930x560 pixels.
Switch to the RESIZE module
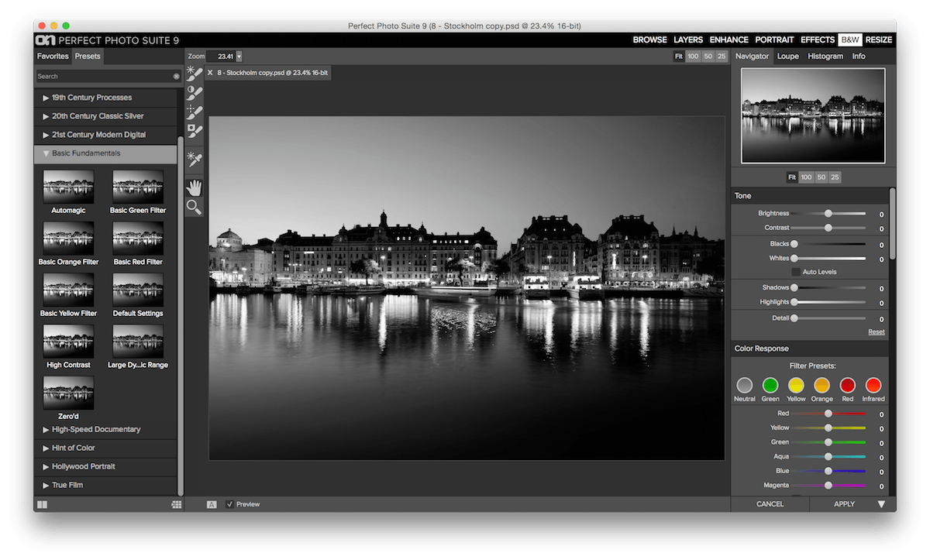(x=879, y=40)
